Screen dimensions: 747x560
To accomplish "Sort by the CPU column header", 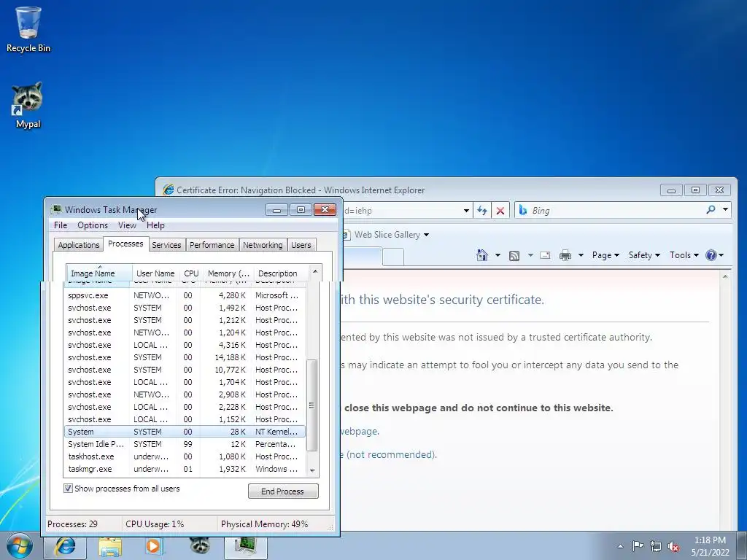I will [191, 273].
